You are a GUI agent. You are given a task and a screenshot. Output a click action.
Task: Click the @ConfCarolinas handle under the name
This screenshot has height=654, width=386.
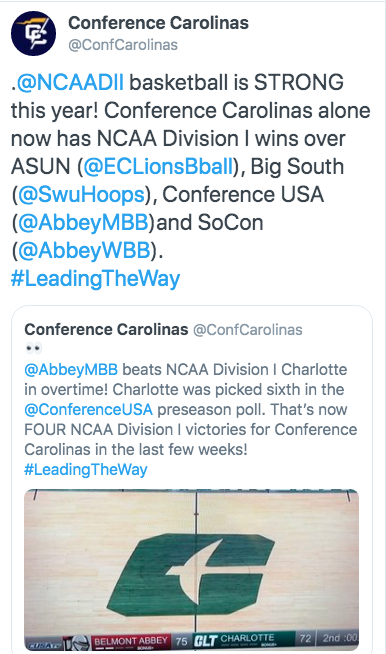click(x=123, y=45)
